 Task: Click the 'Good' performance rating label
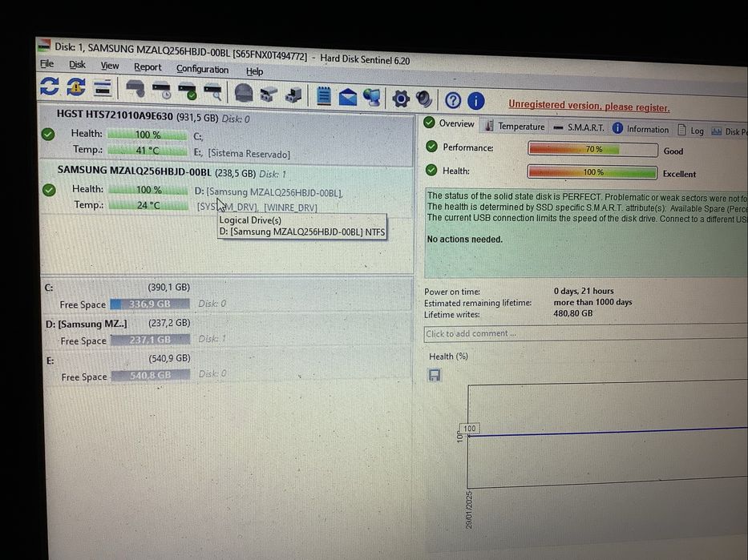point(673,151)
